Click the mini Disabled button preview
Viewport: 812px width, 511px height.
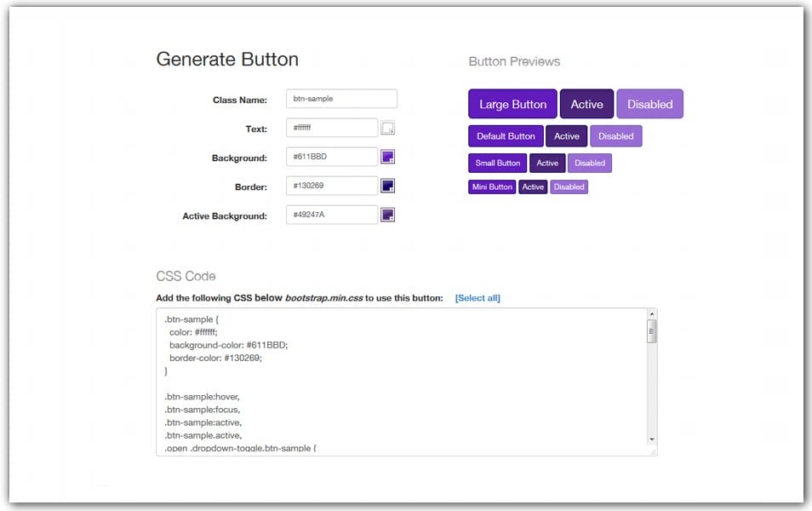(x=569, y=187)
